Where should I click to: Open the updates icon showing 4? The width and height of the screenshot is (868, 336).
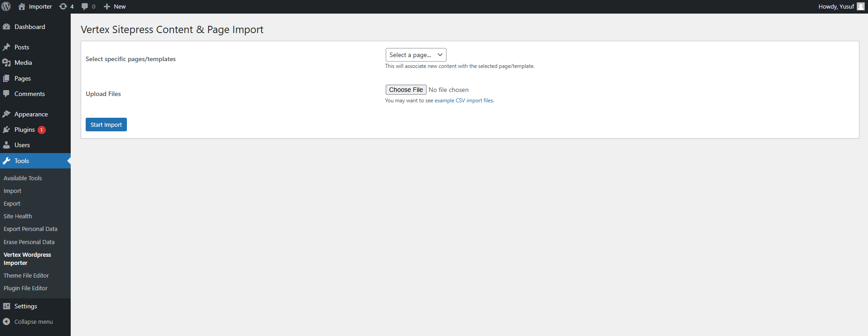[63, 6]
